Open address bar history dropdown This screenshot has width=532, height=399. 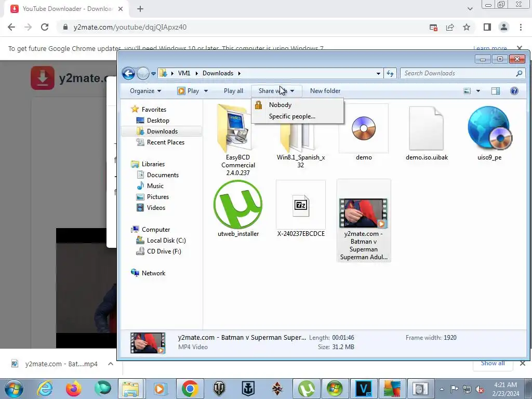[x=378, y=73]
